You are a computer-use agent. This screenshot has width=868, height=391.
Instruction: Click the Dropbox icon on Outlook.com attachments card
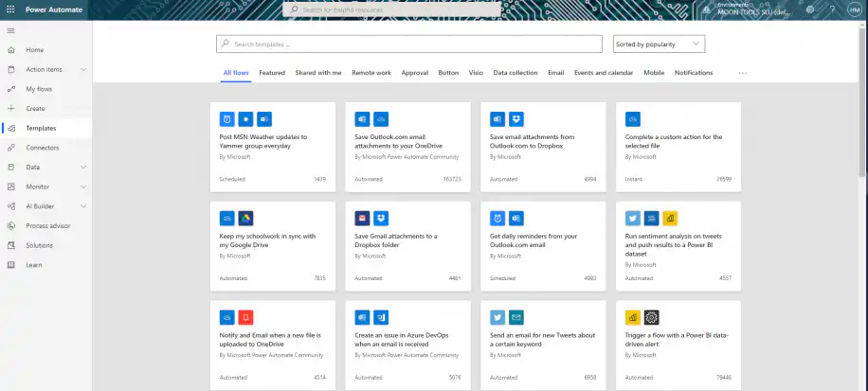516,119
